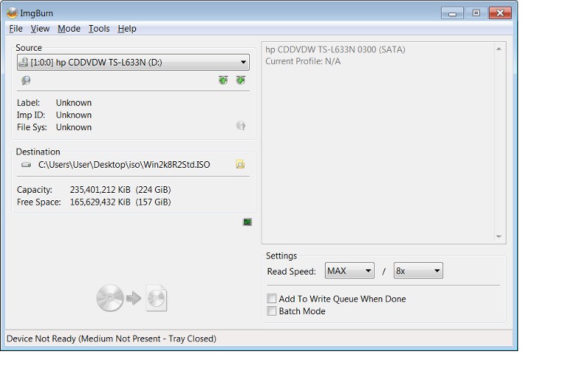Viewport: 588px width, 368px height.
Task: Click the destination path Win2k8R2Std.ISO text
Action: point(124,165)
